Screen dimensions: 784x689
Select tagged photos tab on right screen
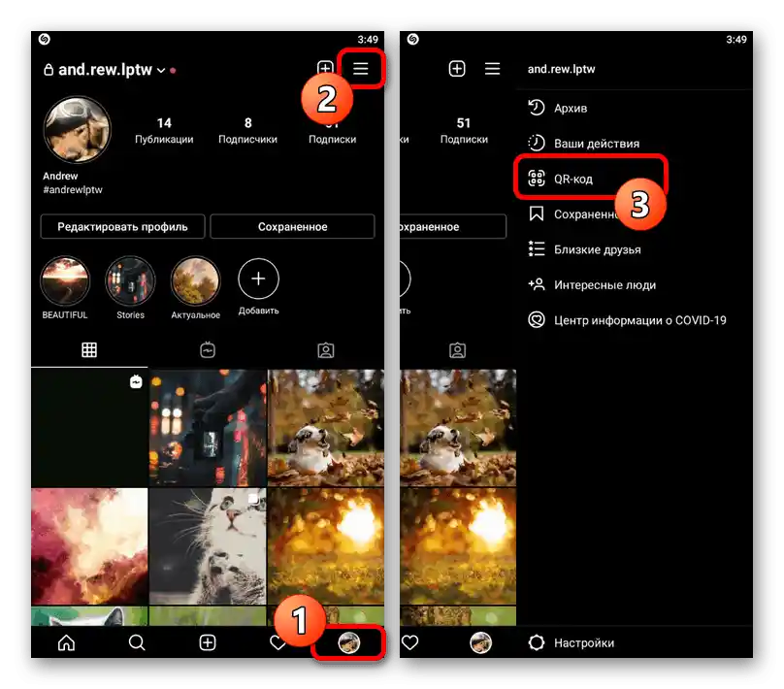pos(458,350)
